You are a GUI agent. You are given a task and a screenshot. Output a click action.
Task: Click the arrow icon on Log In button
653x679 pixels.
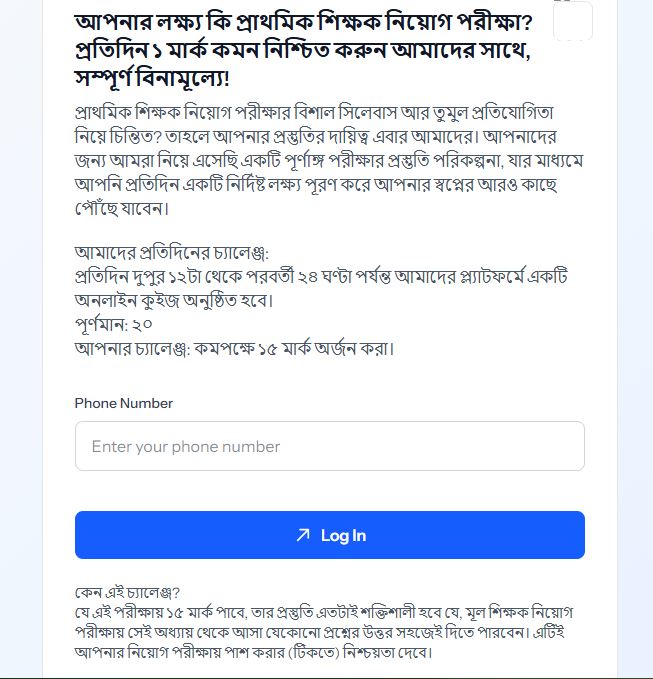pyautogui.click(x=303, y=535)
